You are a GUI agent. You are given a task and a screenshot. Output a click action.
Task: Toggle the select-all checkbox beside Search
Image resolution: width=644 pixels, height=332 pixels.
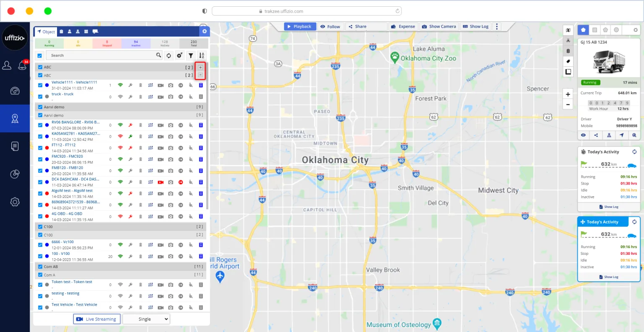click(x=40, y=55)
